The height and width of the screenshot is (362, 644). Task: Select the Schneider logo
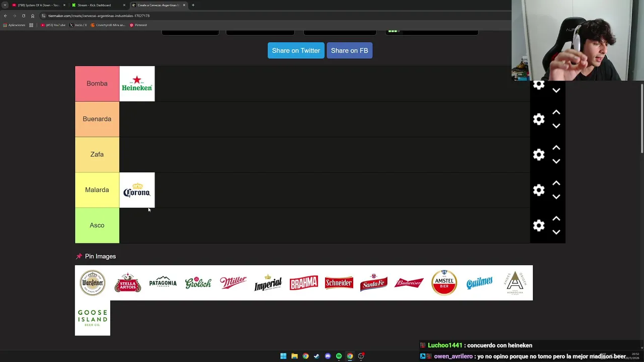pos(339,283)
